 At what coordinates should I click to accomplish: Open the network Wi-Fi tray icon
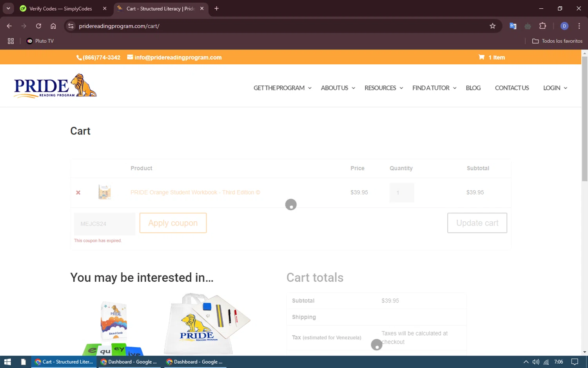tap(546, 362)
